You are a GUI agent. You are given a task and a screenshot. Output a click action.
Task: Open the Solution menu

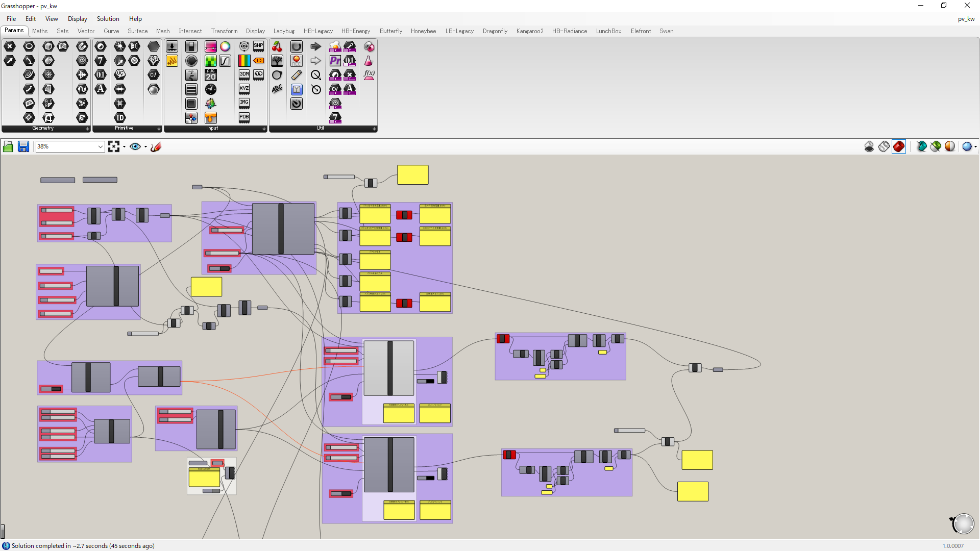point(108,19)
